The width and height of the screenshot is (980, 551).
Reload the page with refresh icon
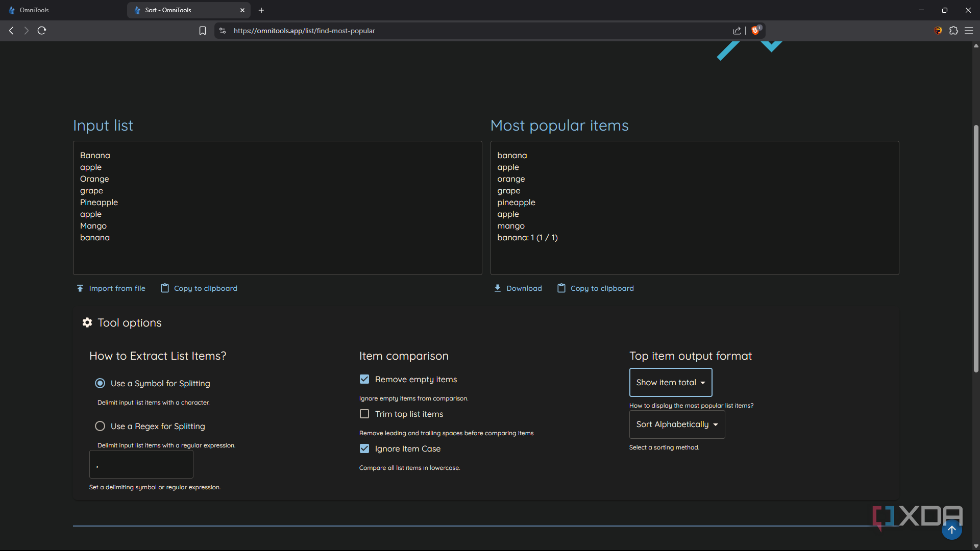(x=42, y=31)
